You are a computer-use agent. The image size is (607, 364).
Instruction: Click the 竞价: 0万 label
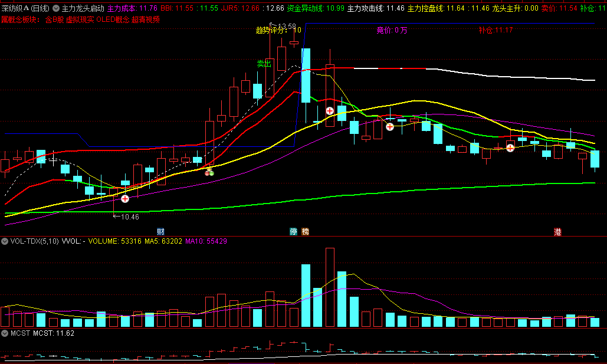pyautogui.click(x=392, y=30)
